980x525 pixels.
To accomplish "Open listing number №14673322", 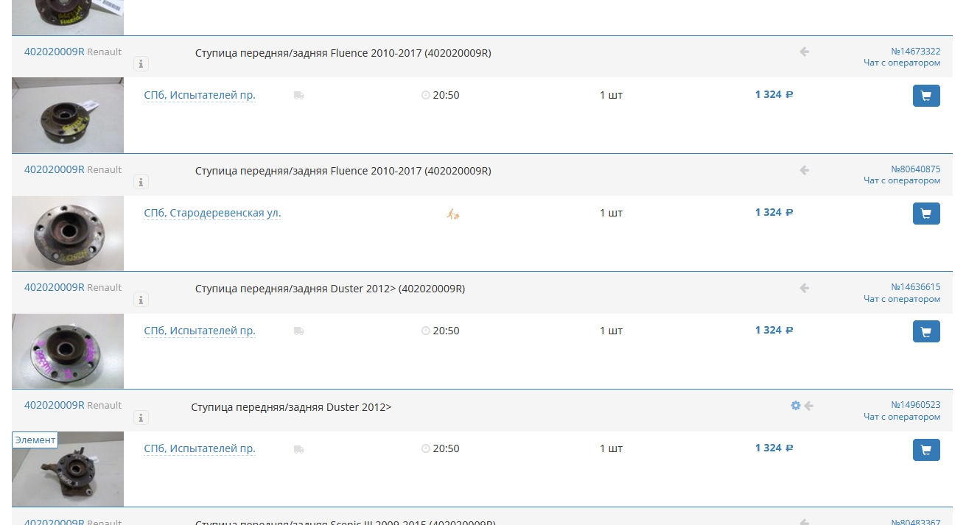I will pos(915,51).
